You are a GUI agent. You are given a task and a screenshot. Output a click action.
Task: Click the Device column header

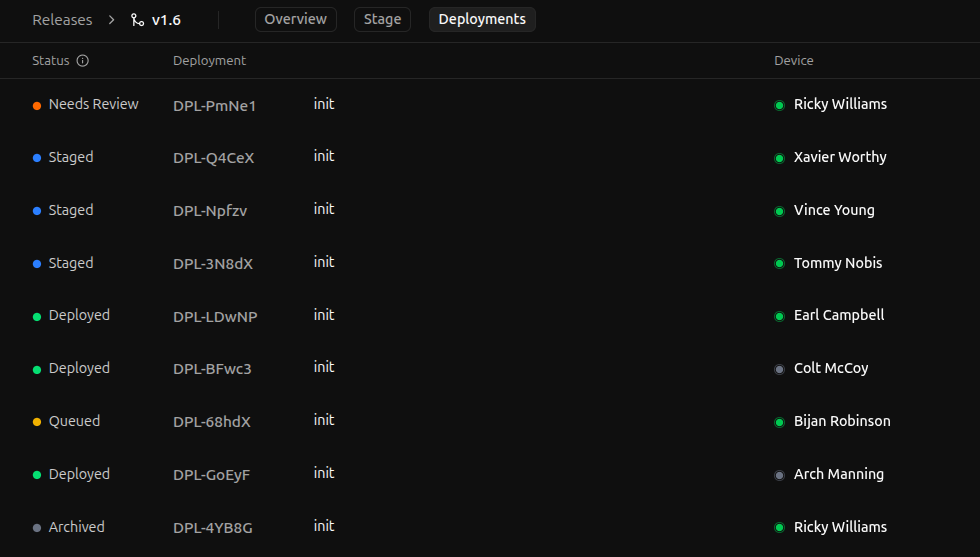click(793, 61)
